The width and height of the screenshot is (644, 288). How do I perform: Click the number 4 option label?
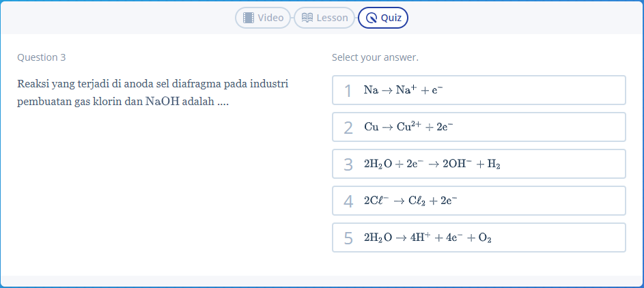click(348, 202)
